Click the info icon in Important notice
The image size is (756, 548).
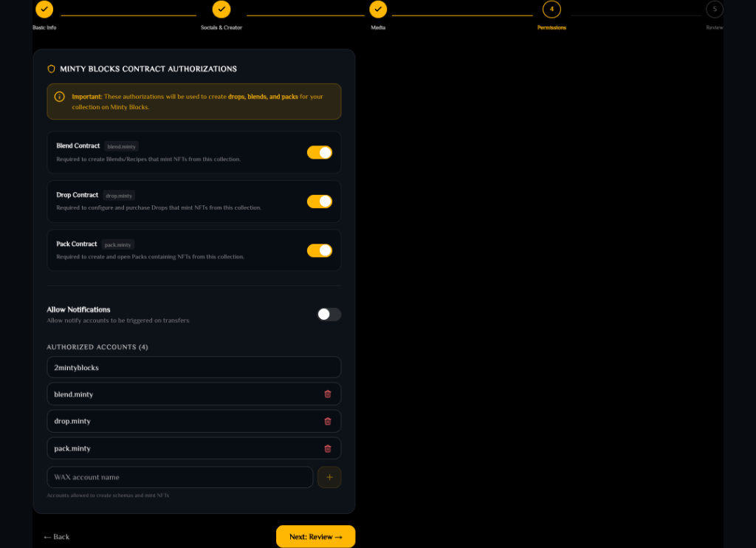tap(59, 97)
